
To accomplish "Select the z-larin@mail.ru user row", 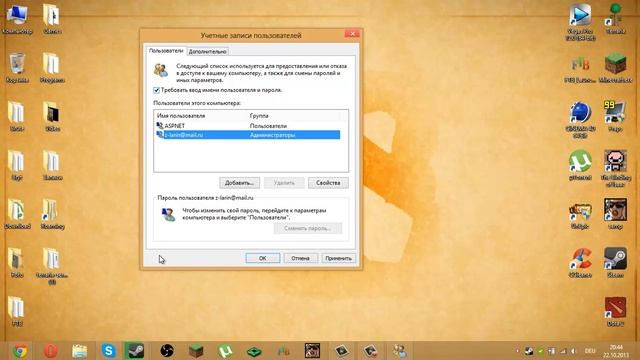I will coord(247,135).
